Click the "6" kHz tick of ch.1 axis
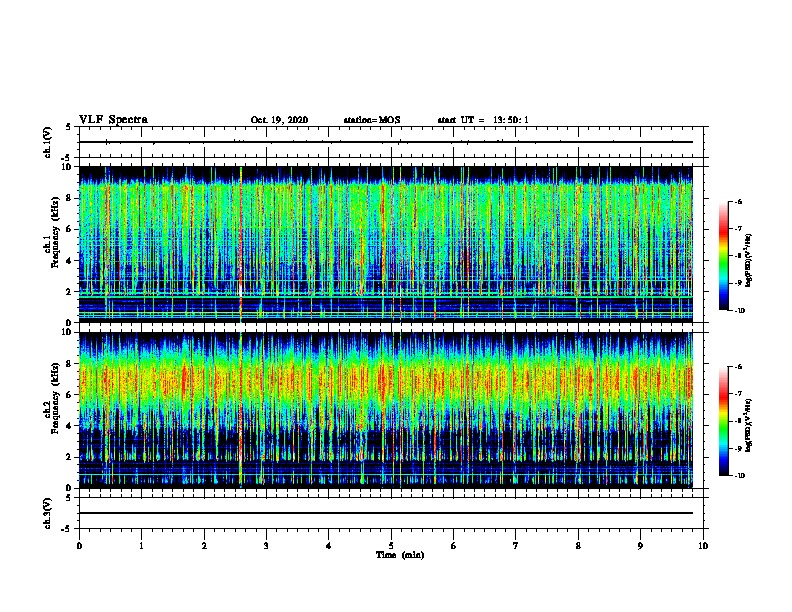Screen dimensions: 792x612 coord(69,229)
